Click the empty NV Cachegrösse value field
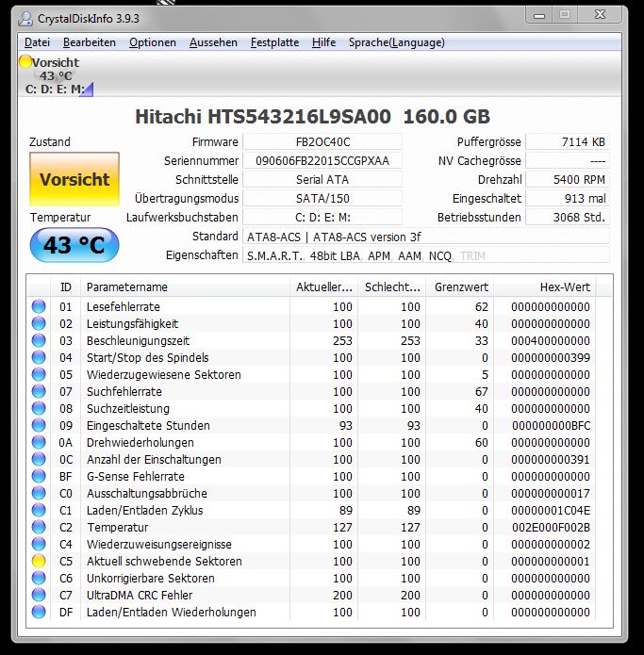The width and height of the screenshot is (644, 655). [x=568, y=161]
